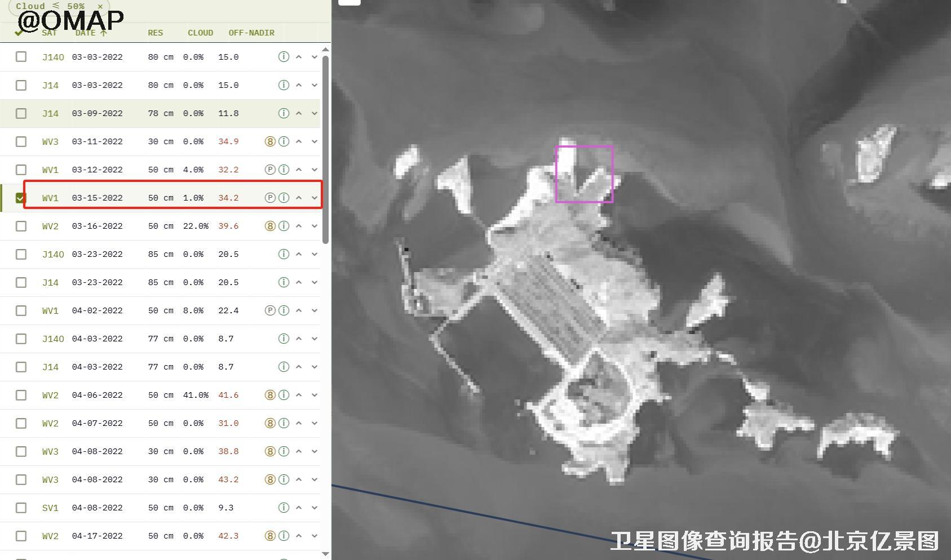The height and width of the screenshot is (560, 951).
Task: Click the P badge on WV1 04-02-2022
Action: tap(270, 310)
